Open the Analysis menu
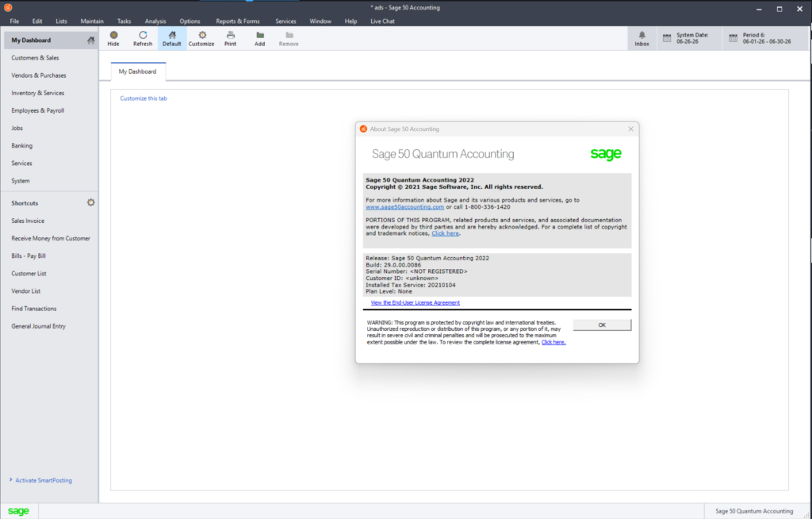Image resolution: width=812 pixels, height=519 pixels. 155,21
